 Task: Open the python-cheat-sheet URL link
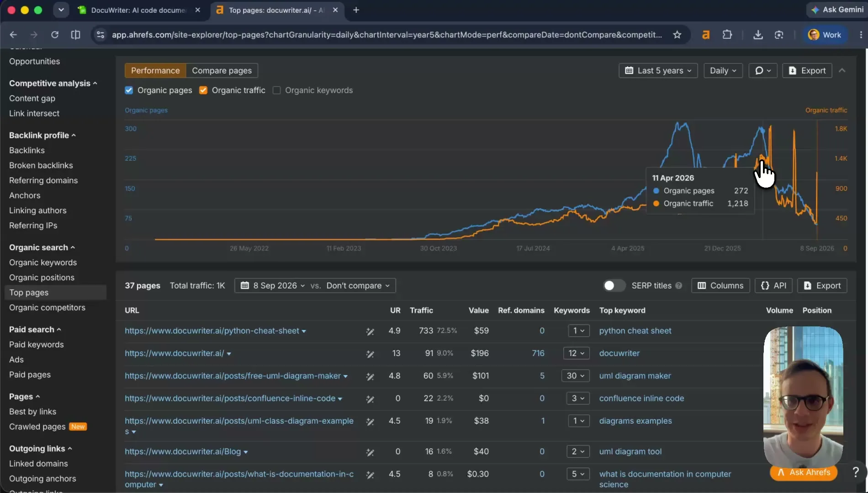(x=212, y=330)
